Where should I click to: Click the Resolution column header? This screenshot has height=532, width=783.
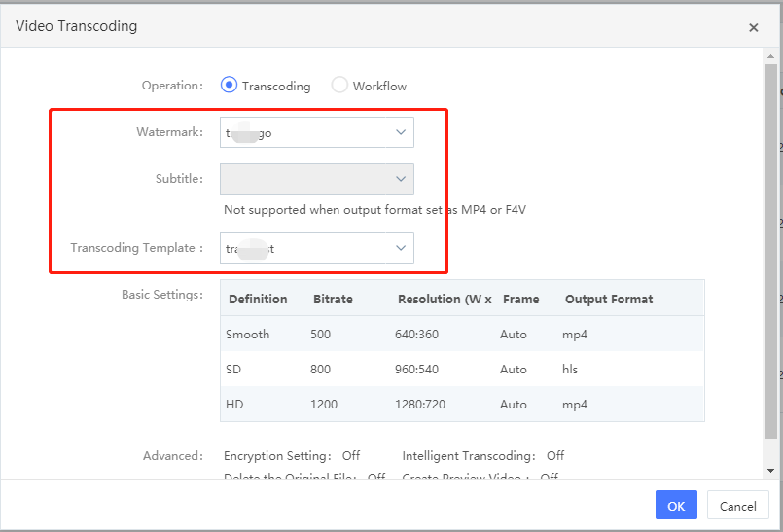click(445, 300)
